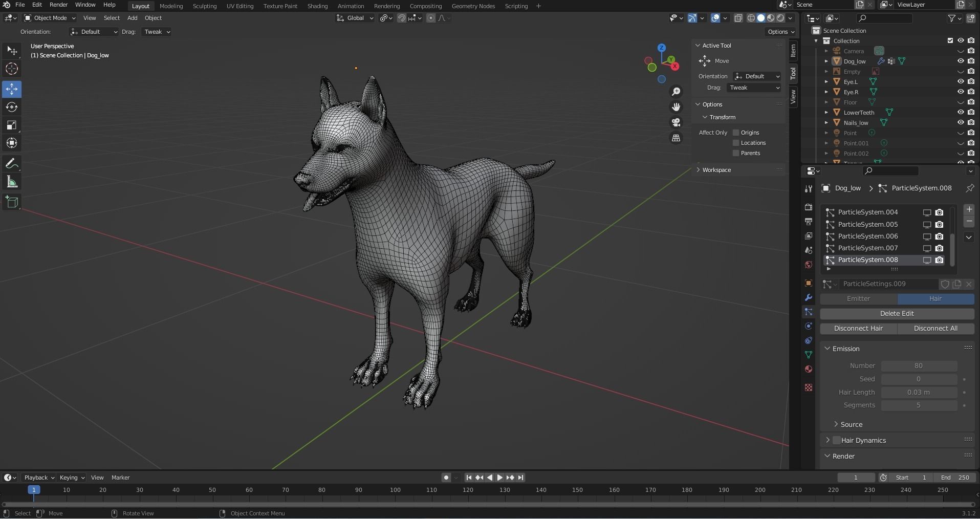The image size is (980, 519).
Task: Open the Material properties tab
Action: pyautogui.click(x=809, y=369)
